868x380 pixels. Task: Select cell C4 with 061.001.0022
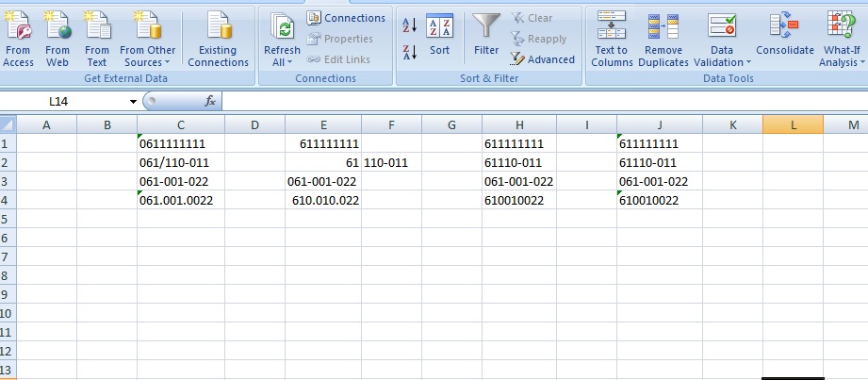click(x=181, y=200)
